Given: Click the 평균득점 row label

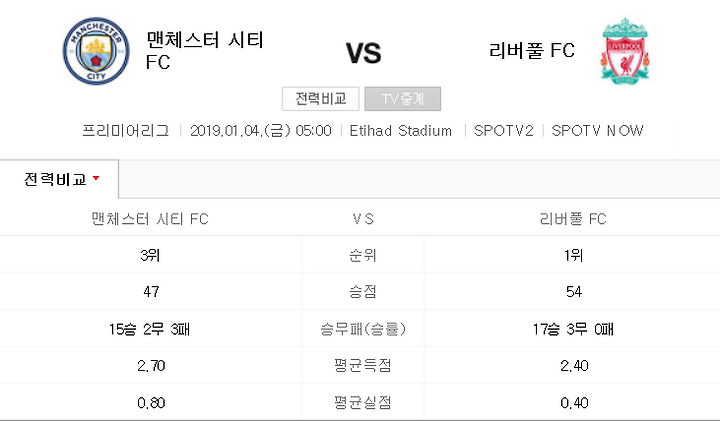Looking at the screenshot, I should coord(363,366).
